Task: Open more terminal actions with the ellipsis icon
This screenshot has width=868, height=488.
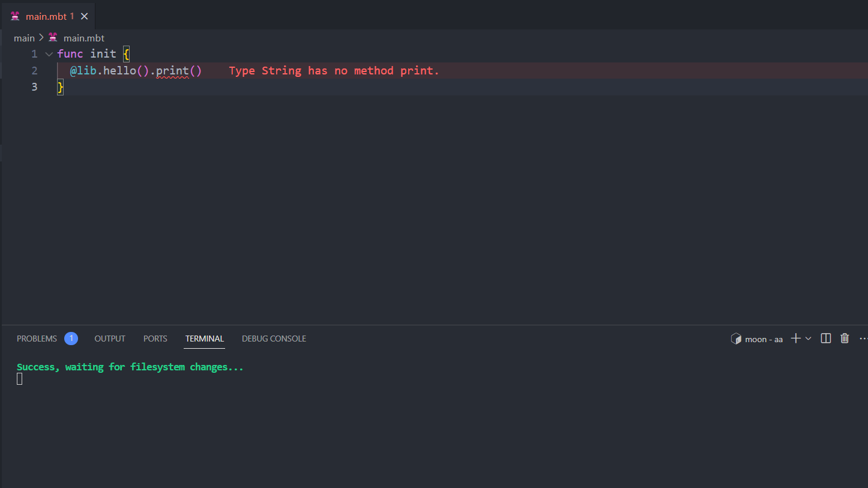Action: (863, 338)
